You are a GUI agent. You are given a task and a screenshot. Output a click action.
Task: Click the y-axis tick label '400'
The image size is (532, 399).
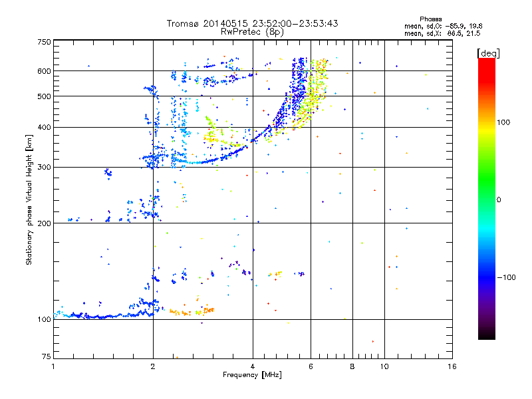click(44, 128)
